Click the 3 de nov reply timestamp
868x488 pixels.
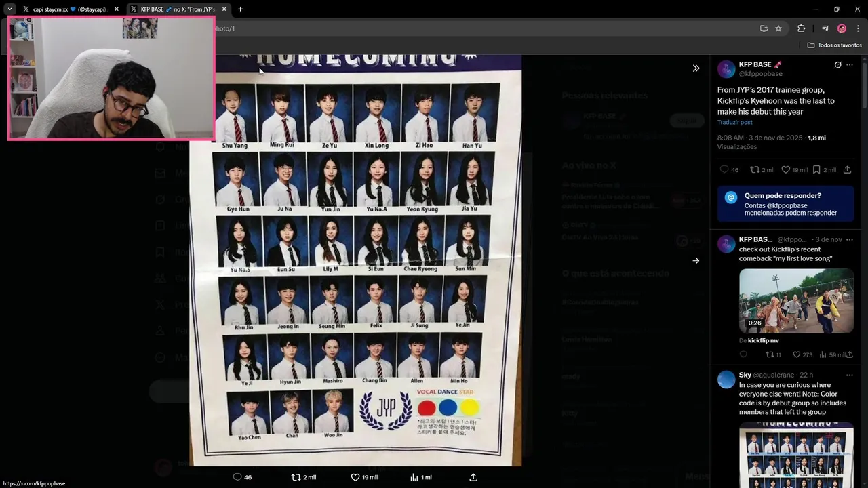point(829,239)
